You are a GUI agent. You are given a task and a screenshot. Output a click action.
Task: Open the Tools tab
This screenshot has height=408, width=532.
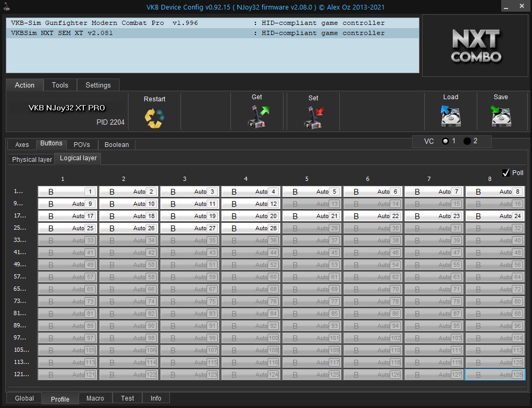[x=60, y=85]
